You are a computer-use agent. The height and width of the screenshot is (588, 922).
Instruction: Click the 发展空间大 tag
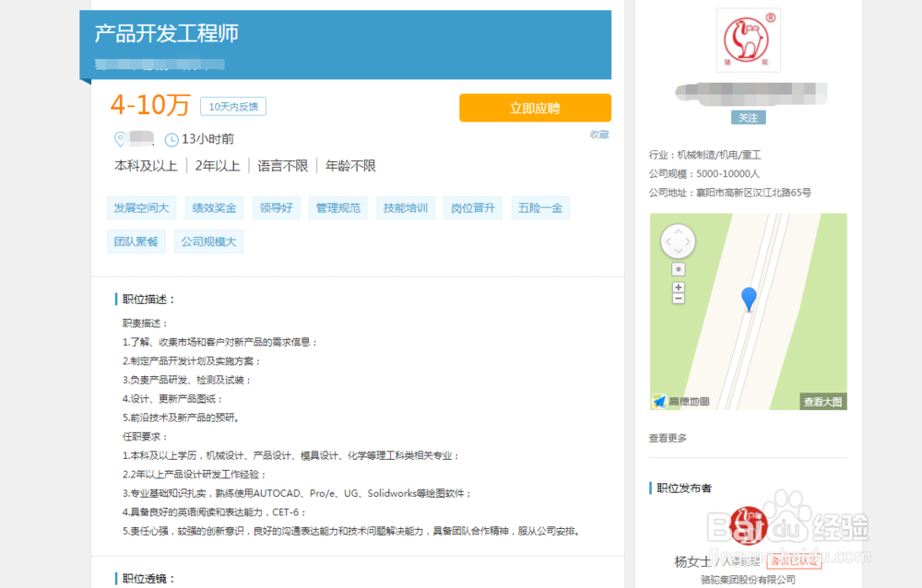140,207
